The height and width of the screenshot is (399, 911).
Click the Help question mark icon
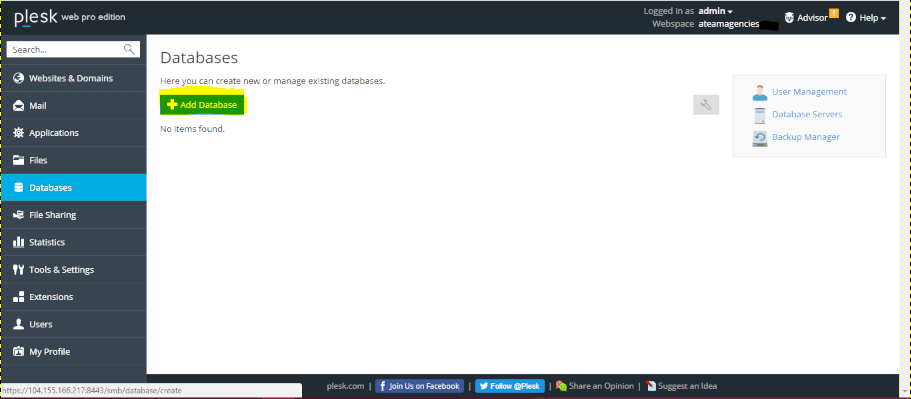pos(851,17)
